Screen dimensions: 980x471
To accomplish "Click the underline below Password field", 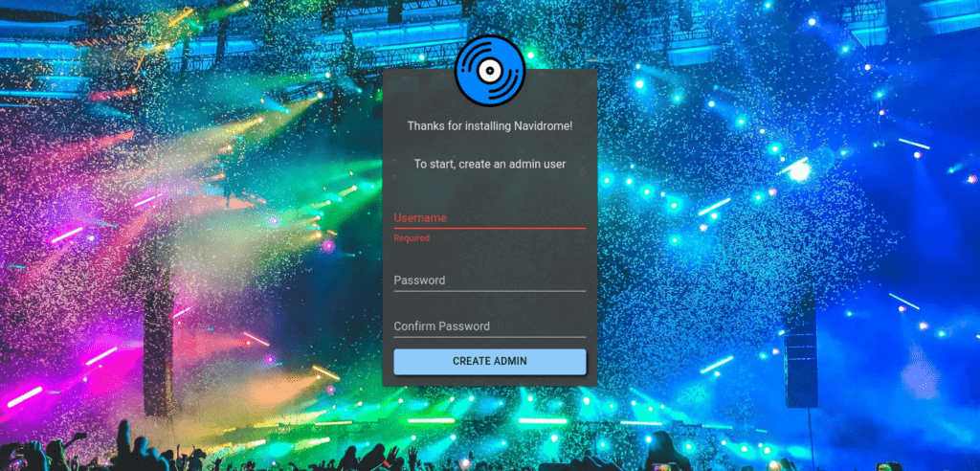I will click(x=489, y=291).
